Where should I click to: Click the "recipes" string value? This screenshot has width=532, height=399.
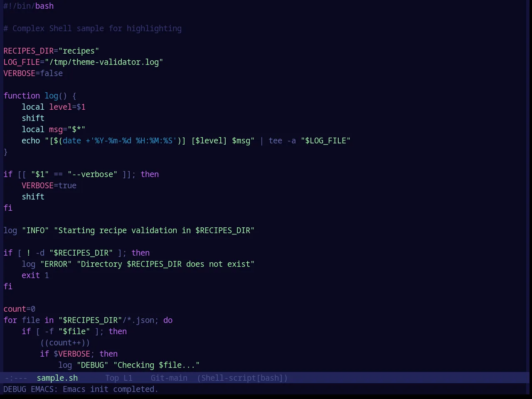click(x=79, y=51)
